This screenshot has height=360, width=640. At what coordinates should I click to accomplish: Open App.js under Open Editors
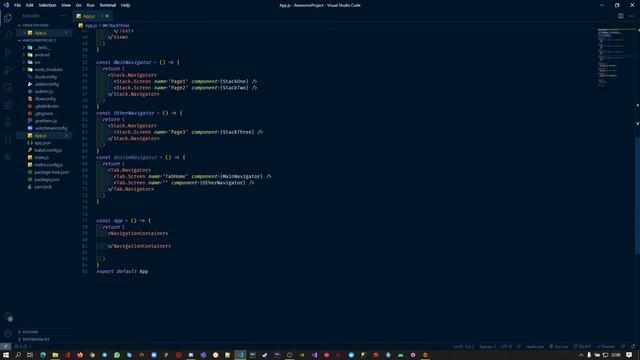pos(45,33)
